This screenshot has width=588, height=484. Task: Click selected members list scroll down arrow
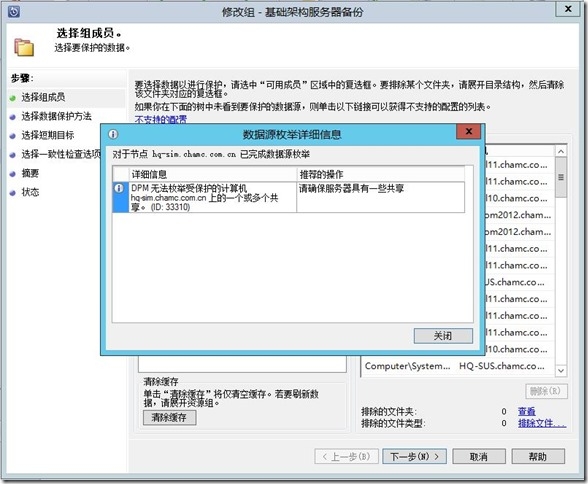(x=561, y=371)
